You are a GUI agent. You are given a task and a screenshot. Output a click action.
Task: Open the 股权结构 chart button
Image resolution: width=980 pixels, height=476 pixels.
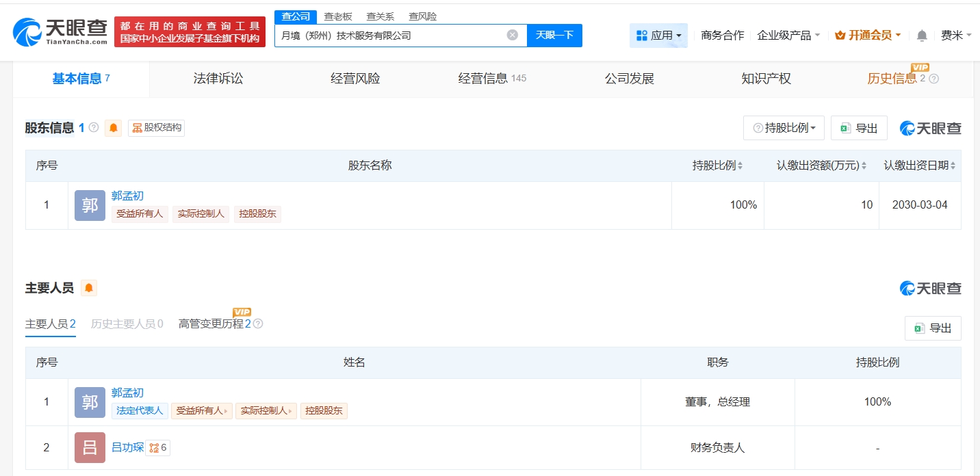pos(157,128)
